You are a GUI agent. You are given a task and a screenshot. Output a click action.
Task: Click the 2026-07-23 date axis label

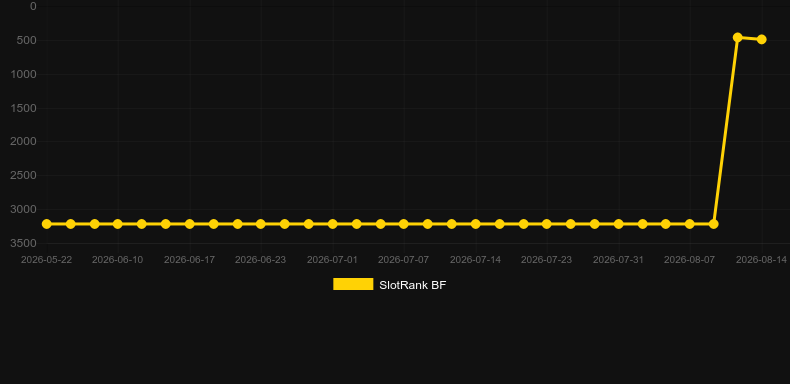(x=547, y=260)
